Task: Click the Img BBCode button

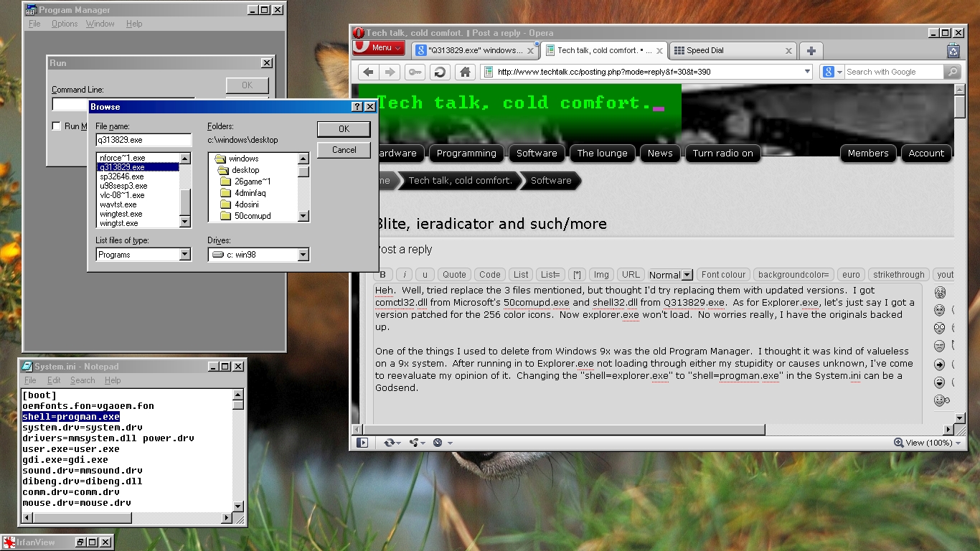Action: pos(601,275)
